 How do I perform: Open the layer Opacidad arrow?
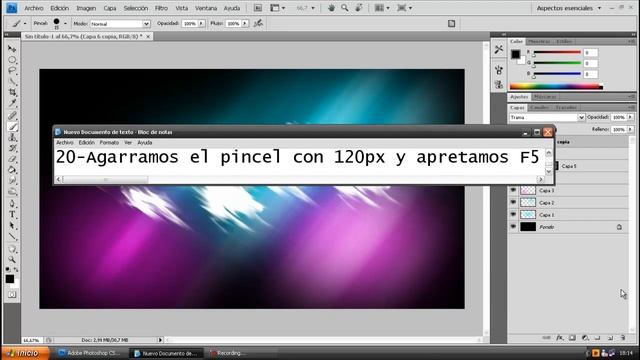point(630,117)
